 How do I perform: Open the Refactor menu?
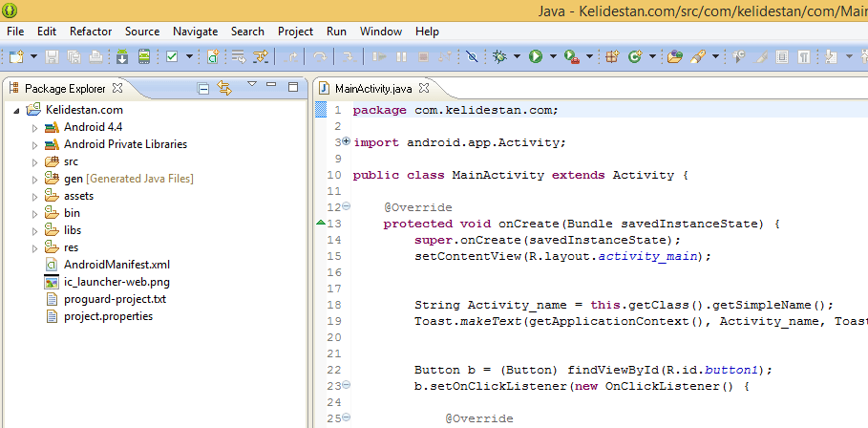coord(91,31)
